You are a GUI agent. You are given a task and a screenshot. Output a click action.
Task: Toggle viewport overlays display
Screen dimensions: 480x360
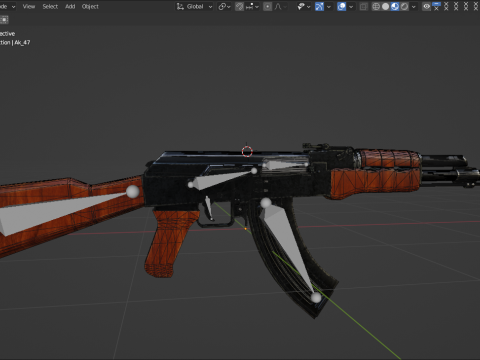[x=341, y=6]
